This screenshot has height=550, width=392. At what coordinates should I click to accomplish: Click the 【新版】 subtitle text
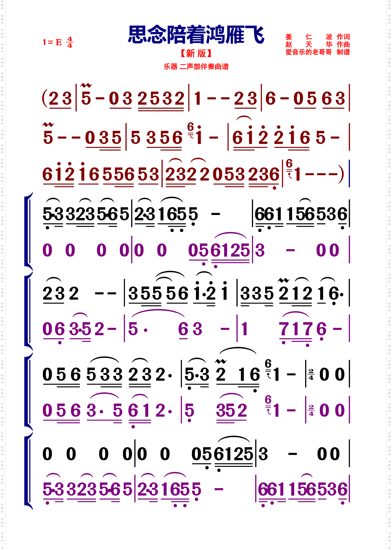[196, 53]
